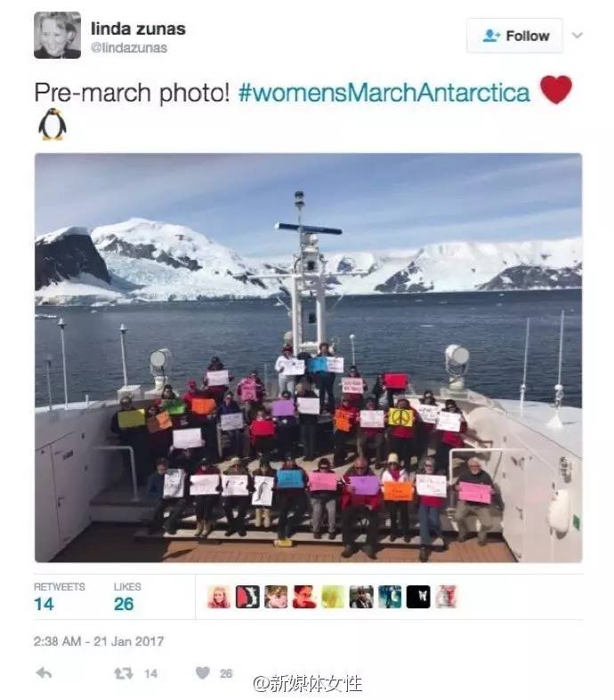Click the linda zunas display name
614x700 pixels.
coord(138,29)
